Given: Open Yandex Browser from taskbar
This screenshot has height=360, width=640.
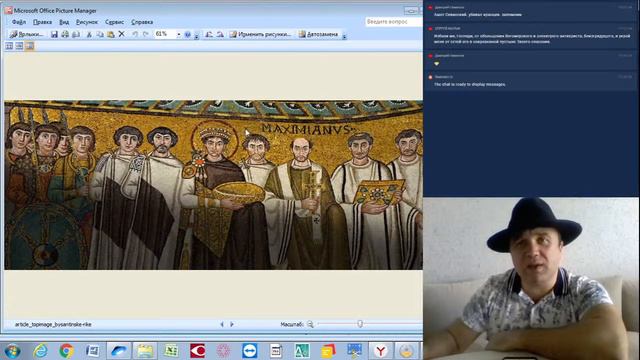Looking at the screenshot, I should click(380, 351).
